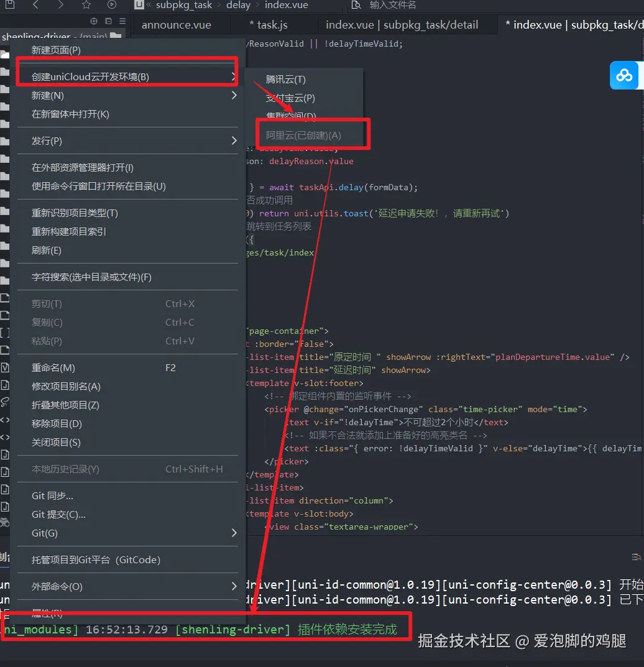Type in the 输入文件名 search field
Screen dimensions: 644x667
pyautogui.click(x=393, y=5)
